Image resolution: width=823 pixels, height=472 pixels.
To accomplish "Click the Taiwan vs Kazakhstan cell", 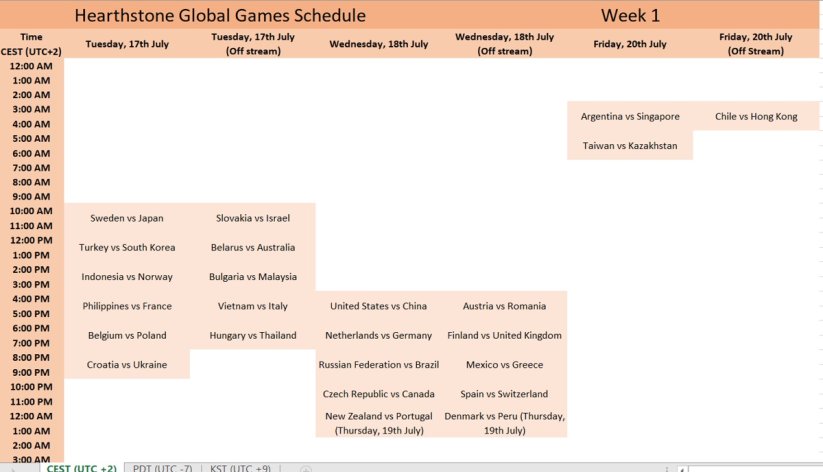I will pyautogui.click(x=630, y=145).
